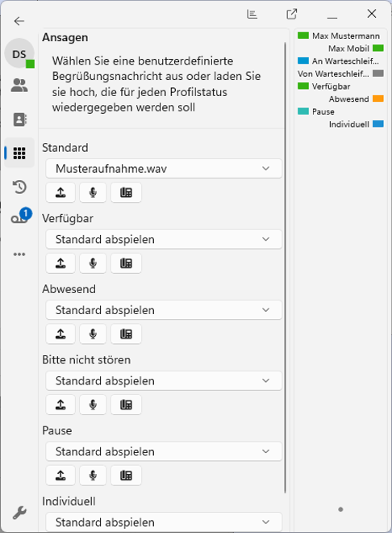Click the pop-out window icon

coord(292,14)
